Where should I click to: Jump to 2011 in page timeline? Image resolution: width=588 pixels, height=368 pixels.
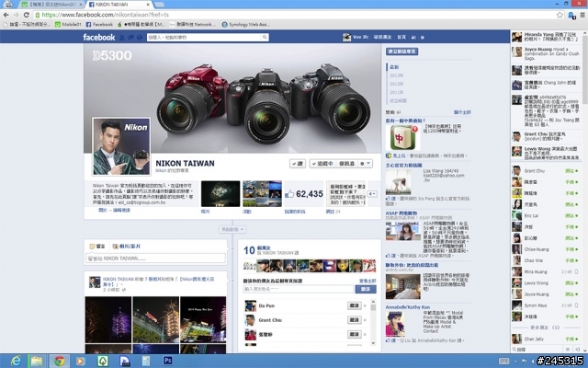396,92
